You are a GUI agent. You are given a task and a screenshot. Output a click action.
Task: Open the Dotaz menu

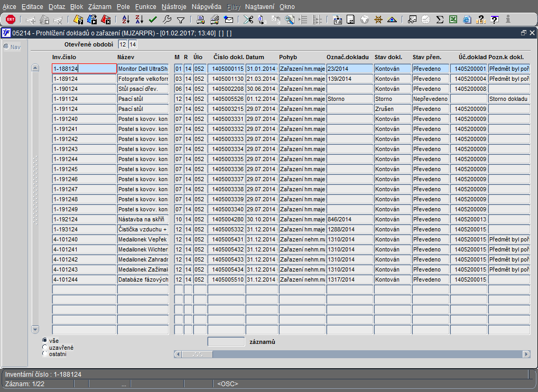57,7
